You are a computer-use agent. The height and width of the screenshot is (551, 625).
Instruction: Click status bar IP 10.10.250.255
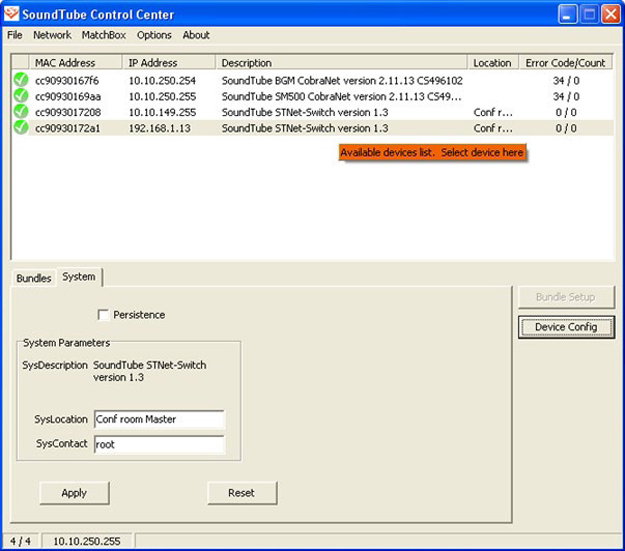(x=87, y=541)
